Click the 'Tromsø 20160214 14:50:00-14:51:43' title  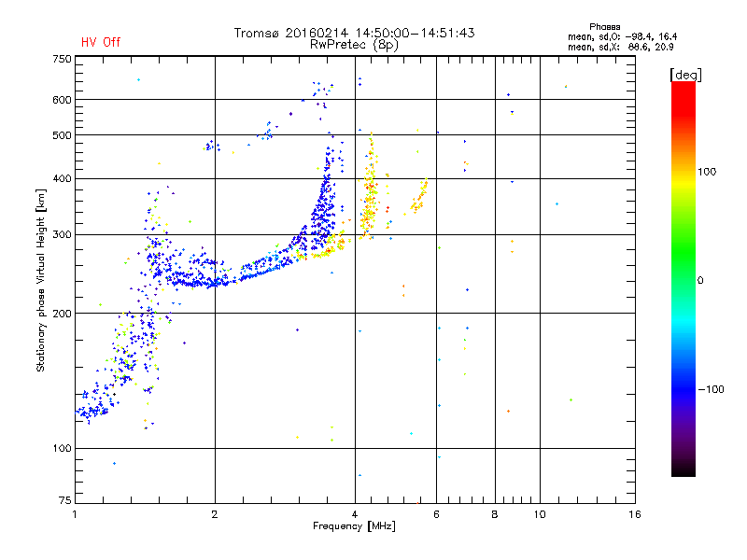(x=354, y=33)
